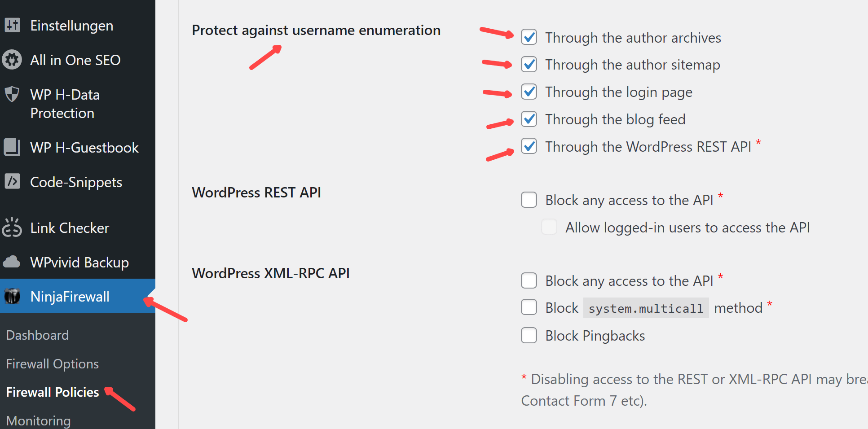Click the NinjaFirewall ninja icon
Screen dimensions: 868x429
[x=12, y=296]
